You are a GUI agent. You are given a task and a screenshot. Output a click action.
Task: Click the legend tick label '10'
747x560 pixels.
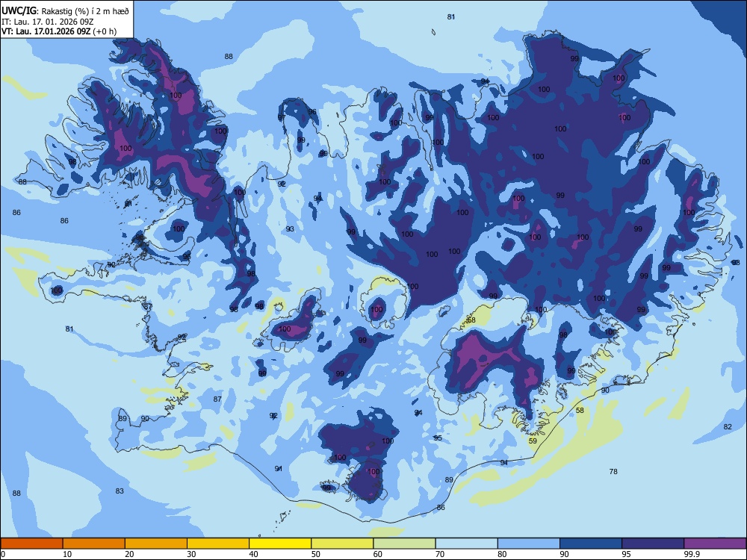click(x=67, y=554)
